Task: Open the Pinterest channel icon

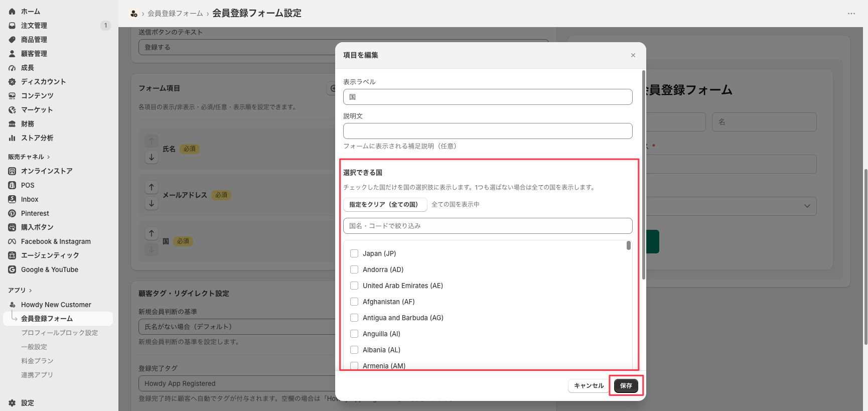Action: point(12,213)
